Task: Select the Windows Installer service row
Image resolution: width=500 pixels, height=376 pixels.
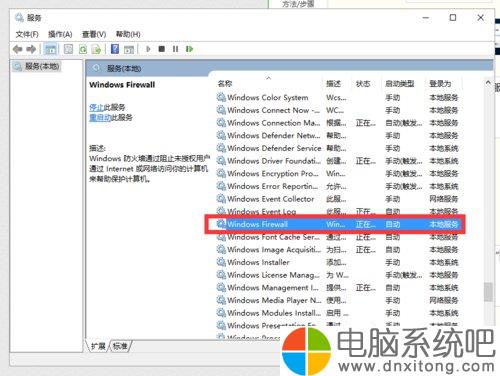Action: click(338, 262)
